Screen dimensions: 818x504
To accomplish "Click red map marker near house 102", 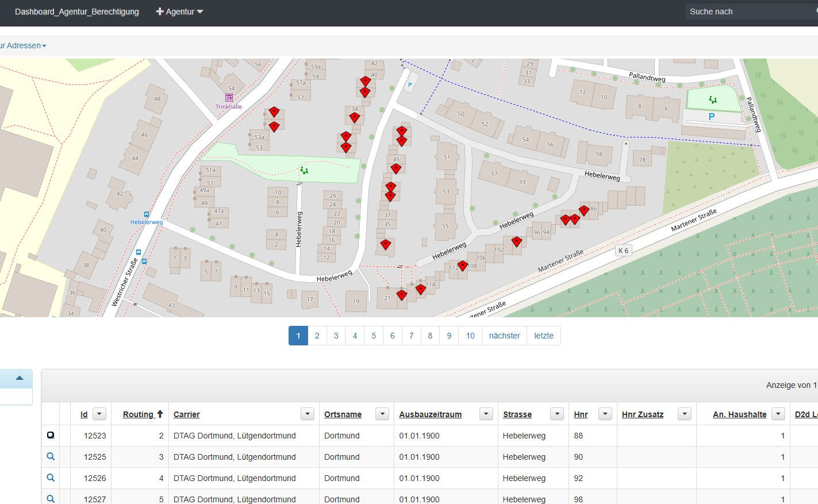I will click(517, 241).
